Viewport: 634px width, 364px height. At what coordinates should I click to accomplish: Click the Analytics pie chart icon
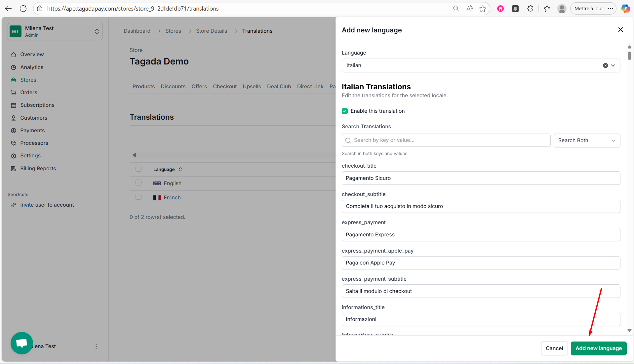[x=14, y=67]
